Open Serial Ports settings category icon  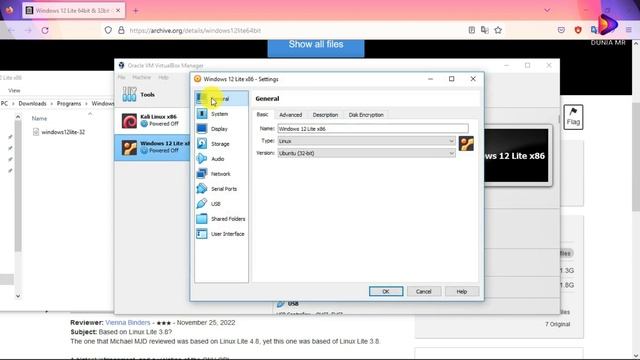click(x=202, y=189)
